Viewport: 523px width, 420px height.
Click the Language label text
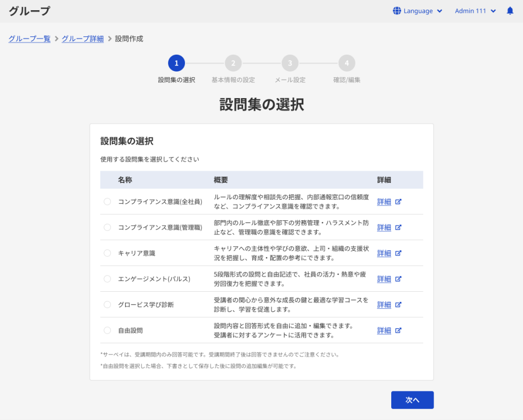tap(418, 11)
